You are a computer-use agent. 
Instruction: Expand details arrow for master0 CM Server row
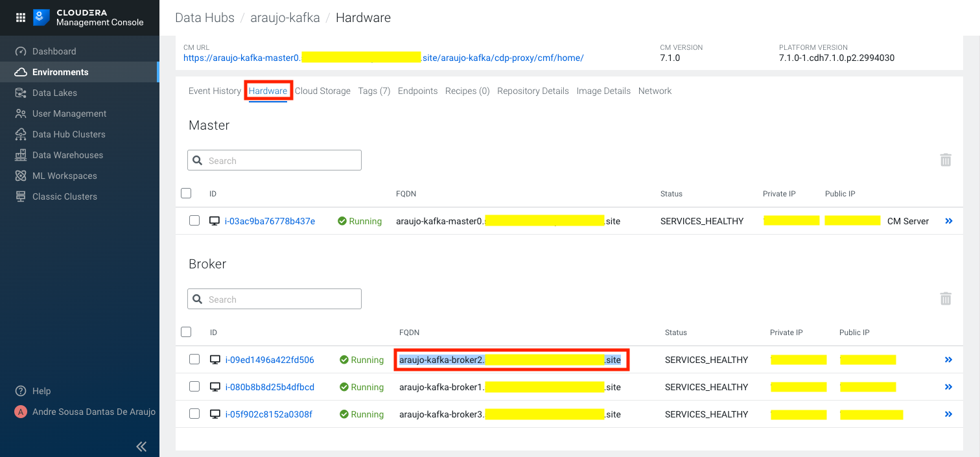click(x=949, y=221)
